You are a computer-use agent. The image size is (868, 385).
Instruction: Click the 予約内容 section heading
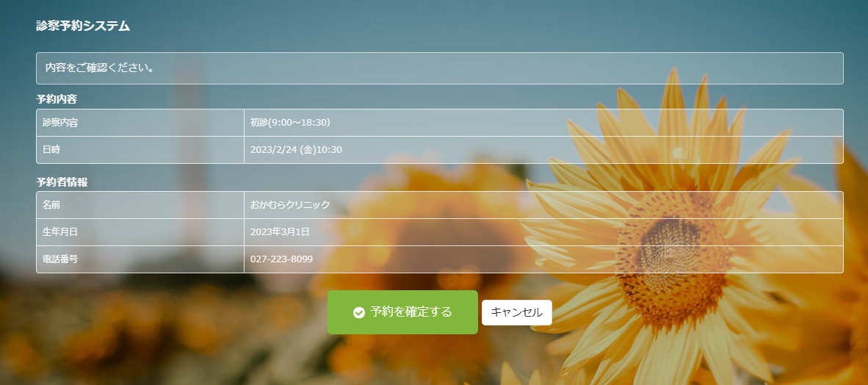pos(57,100)
